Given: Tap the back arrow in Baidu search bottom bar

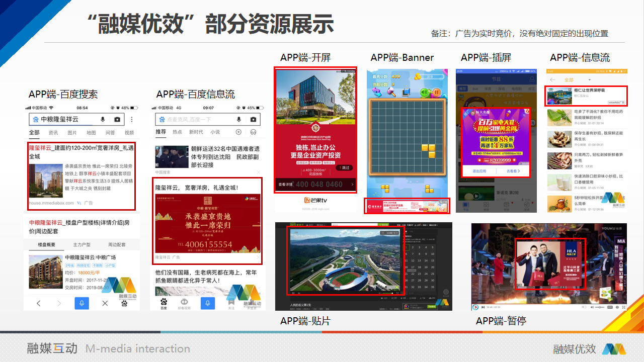Looking at the screenshot, I should [39, 303].
